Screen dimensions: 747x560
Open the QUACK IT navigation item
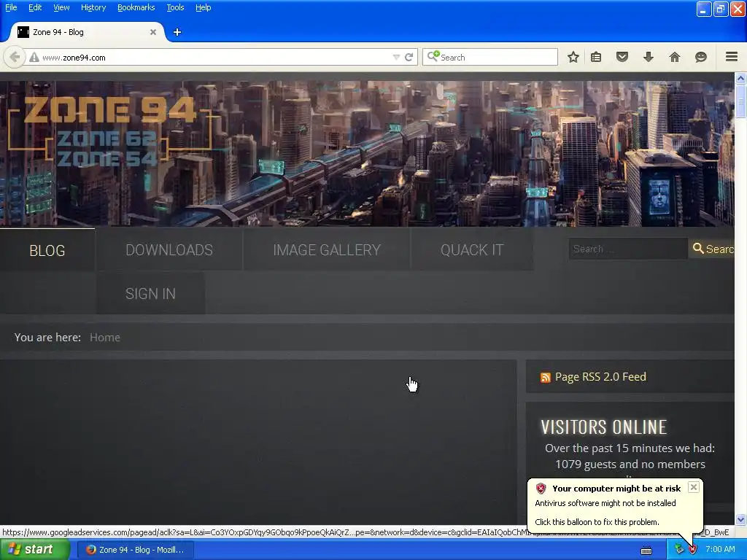472,250
